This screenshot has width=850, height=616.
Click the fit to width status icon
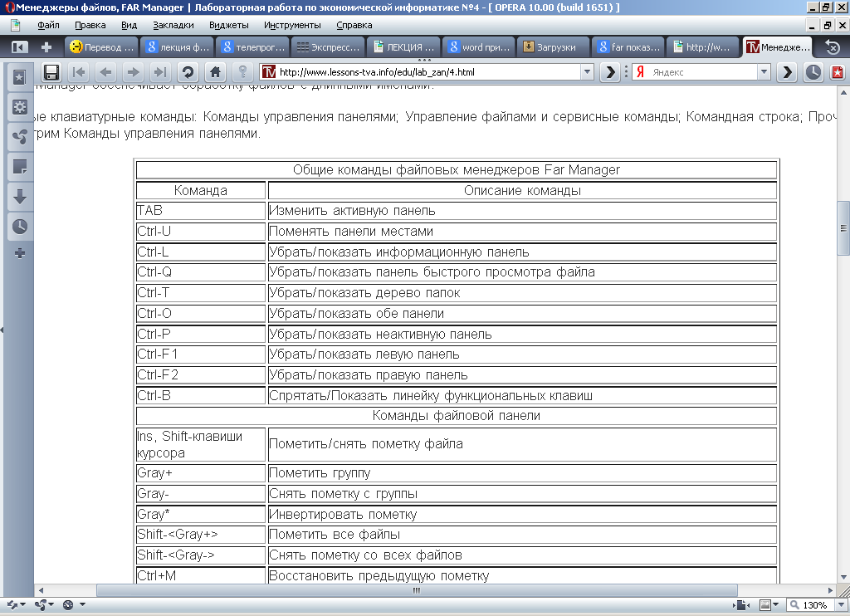point(741,604)
